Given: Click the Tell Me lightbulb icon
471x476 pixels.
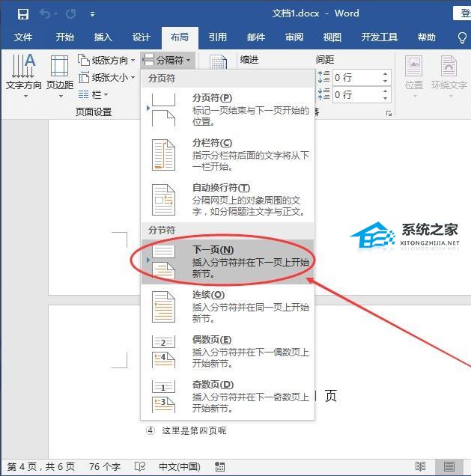Looking at the screenshot, I should [x=462, y=37].
